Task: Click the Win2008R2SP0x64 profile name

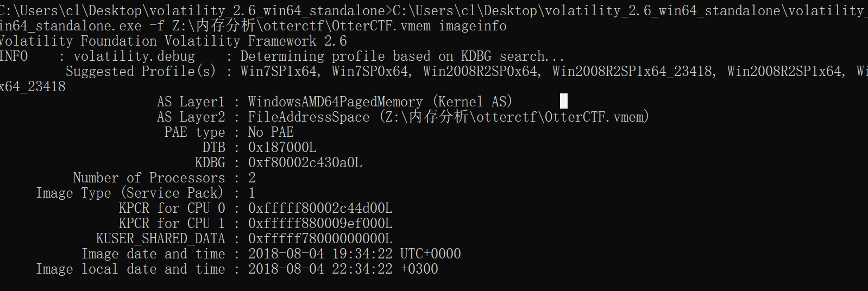Action: (x=482, y=71)
